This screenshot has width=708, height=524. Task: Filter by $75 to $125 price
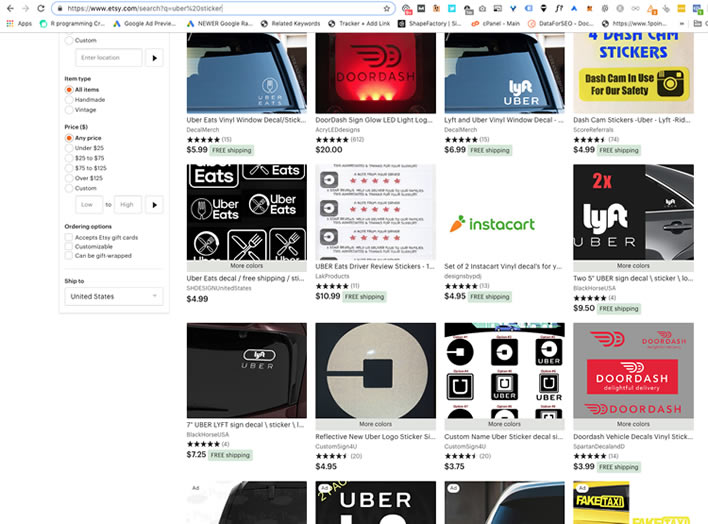69,168
